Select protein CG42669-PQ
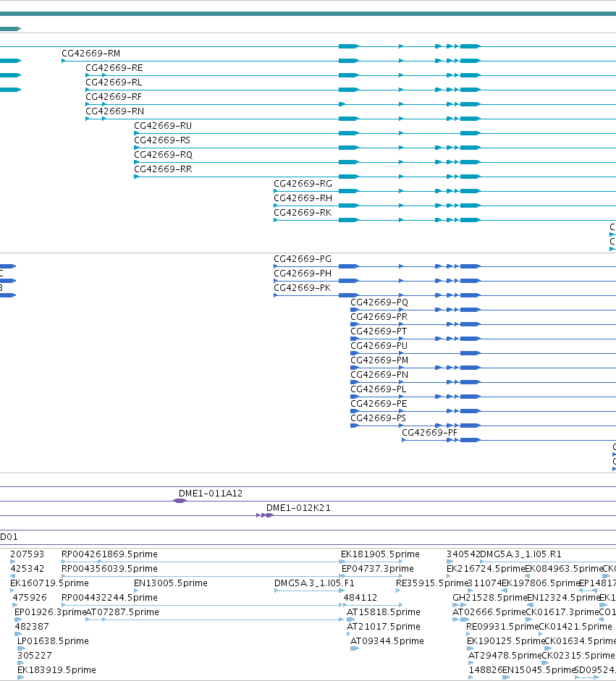616x681 pixels. click(x=379, y=303)
